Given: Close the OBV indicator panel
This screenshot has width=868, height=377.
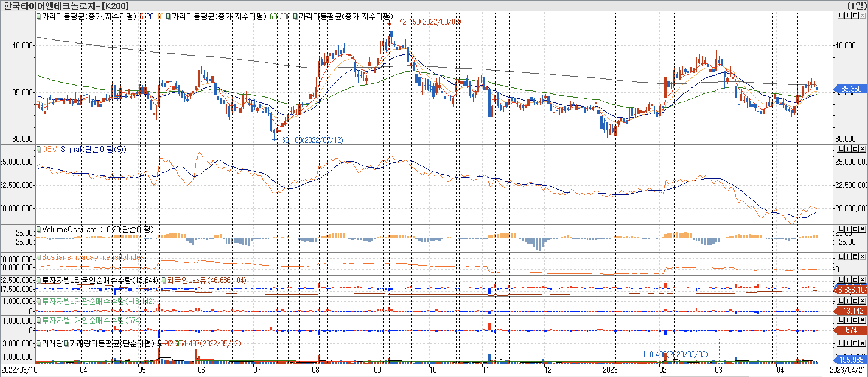Looking at the screenshot, I should click(863, 149).
